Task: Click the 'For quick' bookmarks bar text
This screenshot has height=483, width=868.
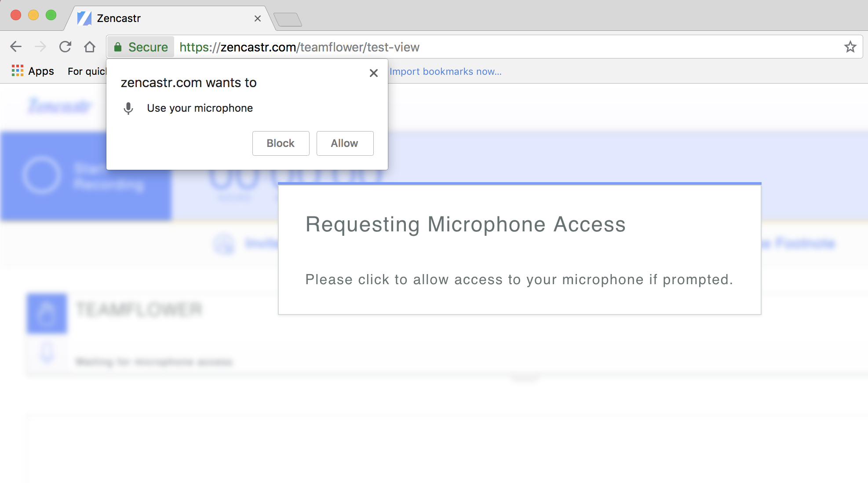Action: click(87, 71)
